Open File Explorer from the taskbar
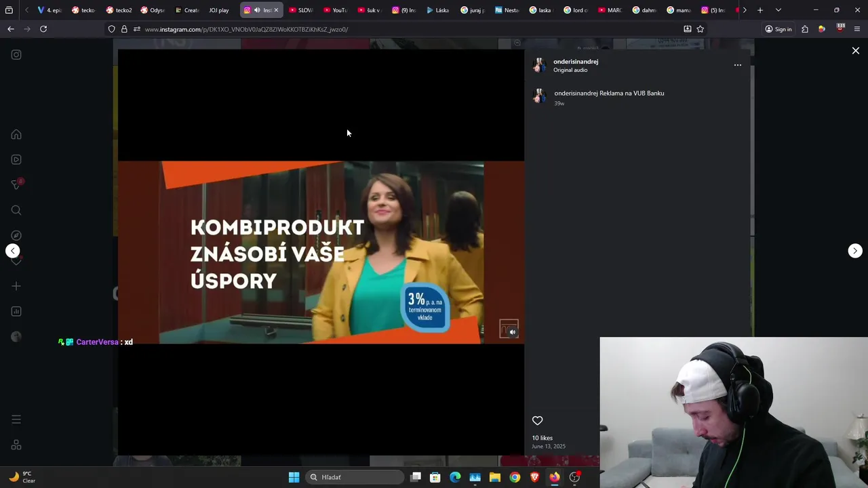 click(x=495, y=477)
